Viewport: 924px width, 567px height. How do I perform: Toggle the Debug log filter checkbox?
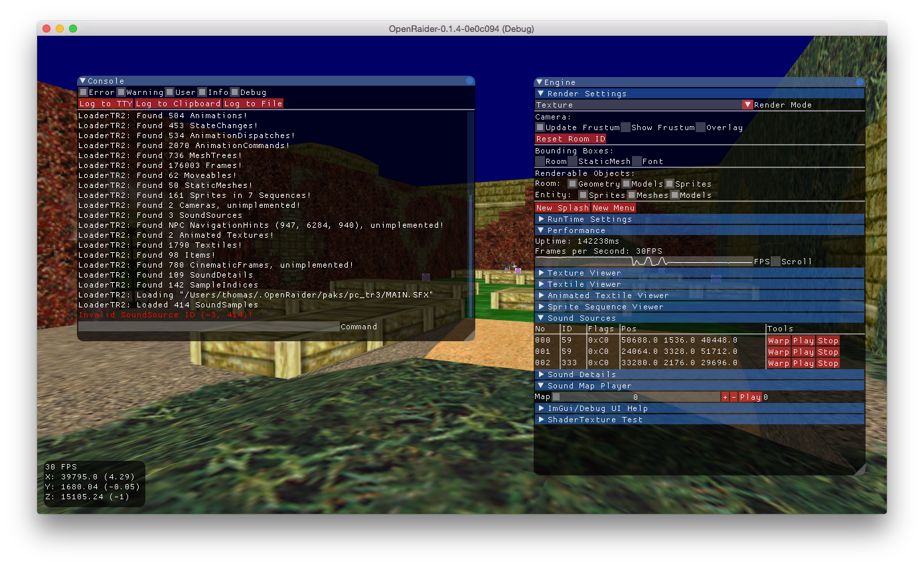(235, 92)
